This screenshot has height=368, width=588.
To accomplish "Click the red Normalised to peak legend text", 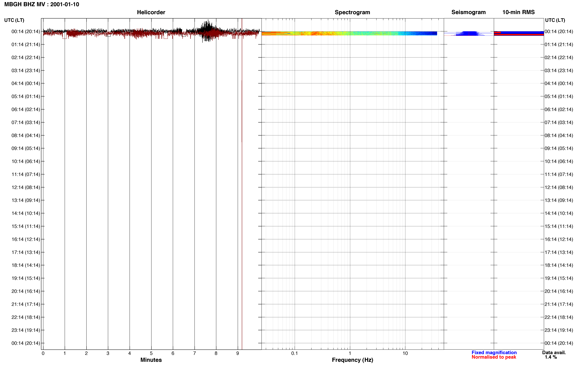I will [494, 357].
